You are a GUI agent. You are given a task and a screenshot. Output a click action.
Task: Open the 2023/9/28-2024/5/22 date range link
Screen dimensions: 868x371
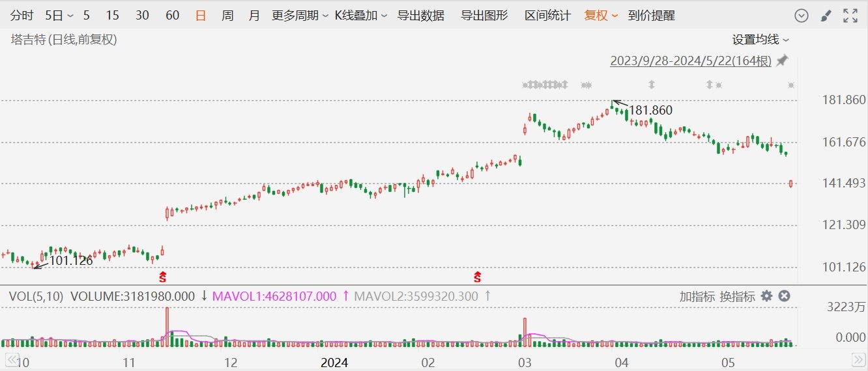690,61
